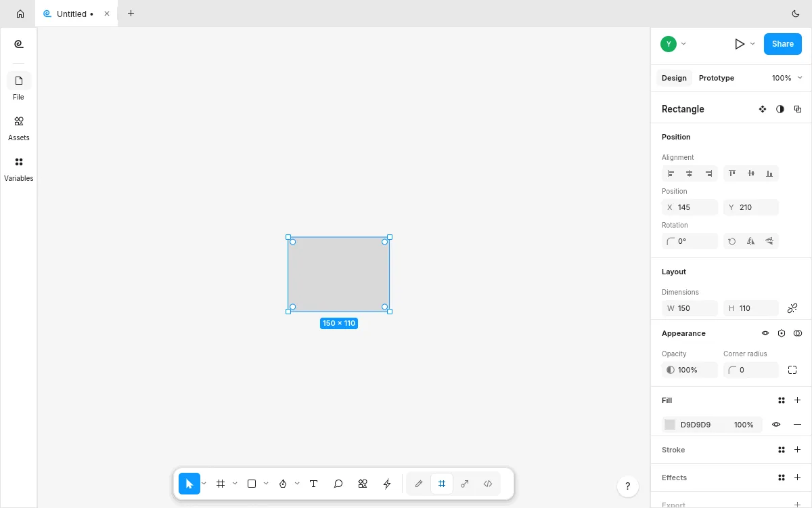Switch to the Prototype tab
Image resolution: width=812 pixels, height=508 pixels.
click(717, 78)
